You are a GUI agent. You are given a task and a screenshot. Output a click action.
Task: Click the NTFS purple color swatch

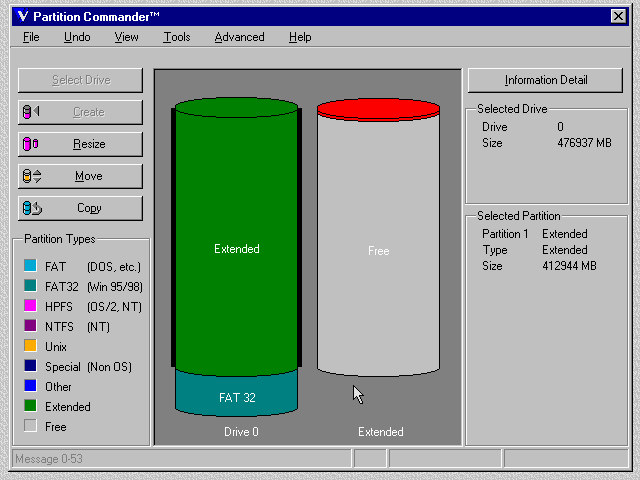pos(30,325)
